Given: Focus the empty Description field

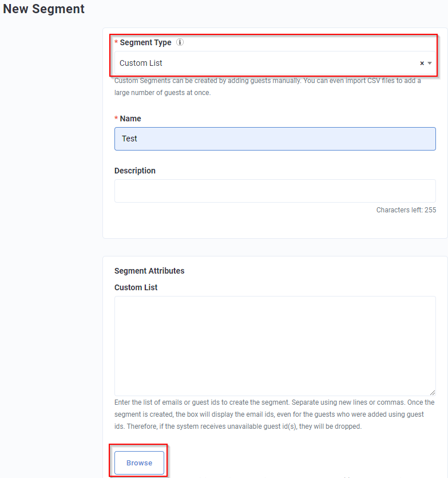Looking at the screenshot, I should [x=275, y=191].
